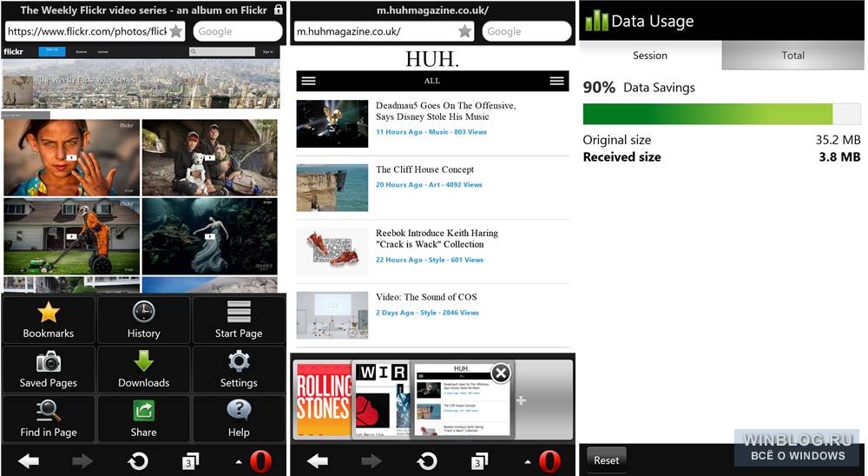Image resolution: width=868 pixels, height=476 pixels.
Task: Click the HUH. site title
Action: tap(432, 59)
